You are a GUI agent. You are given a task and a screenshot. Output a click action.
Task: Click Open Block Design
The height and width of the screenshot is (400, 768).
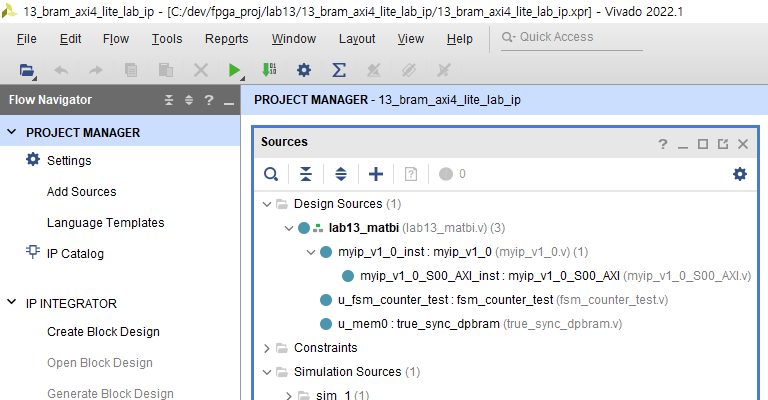(100, 363)
